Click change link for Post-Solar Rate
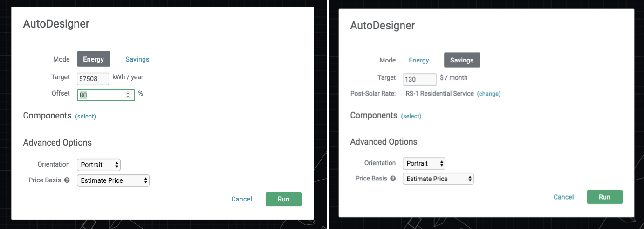The image size is (644, 229). pos(489,94)
